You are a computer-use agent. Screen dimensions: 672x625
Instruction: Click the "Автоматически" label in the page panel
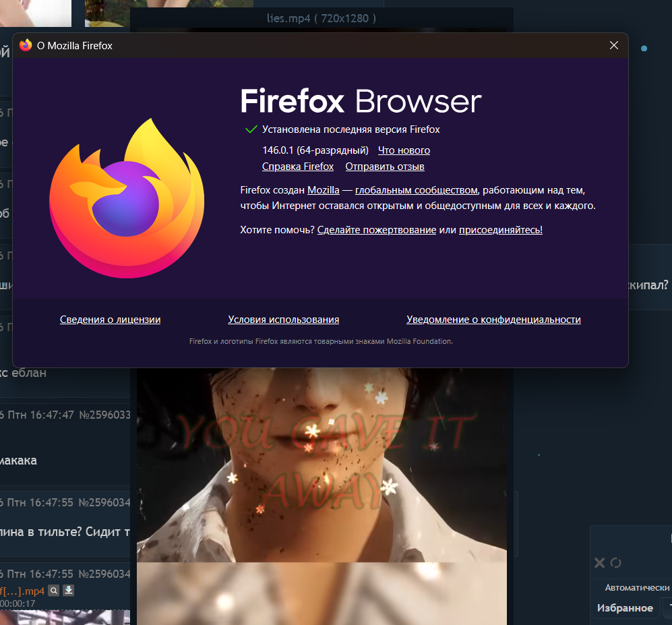[637, 587]
